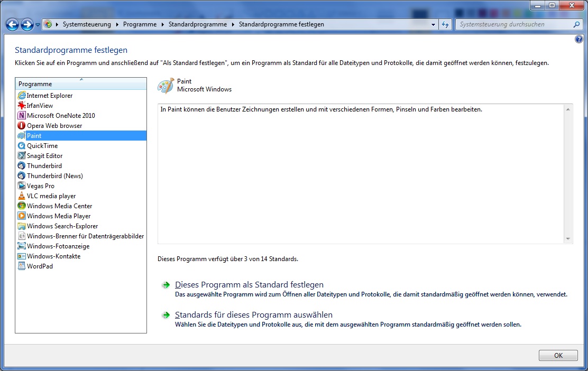This screenshot has height=371, width=588.
Task: Expand the Programme breadcrumb arrow
Action: coord(163,24)
